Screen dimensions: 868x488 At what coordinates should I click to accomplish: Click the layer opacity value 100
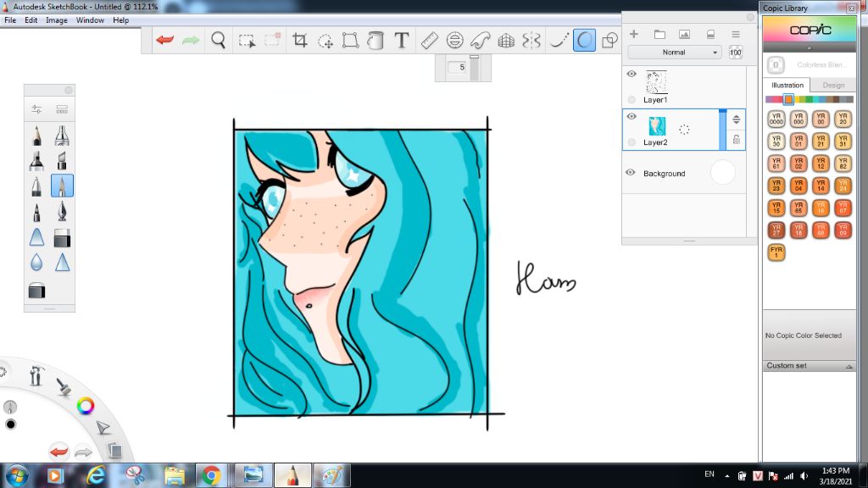click(x=735, y=53)
